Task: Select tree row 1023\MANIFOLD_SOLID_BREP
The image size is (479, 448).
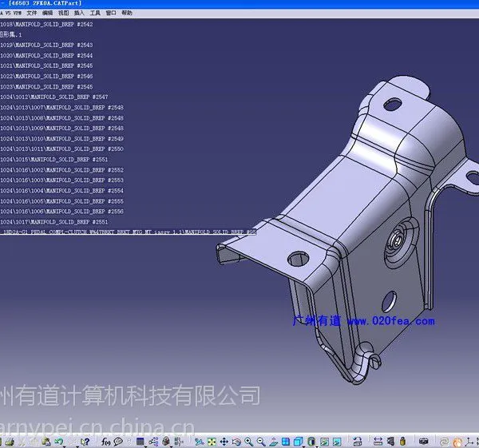Action: (46, 87)
